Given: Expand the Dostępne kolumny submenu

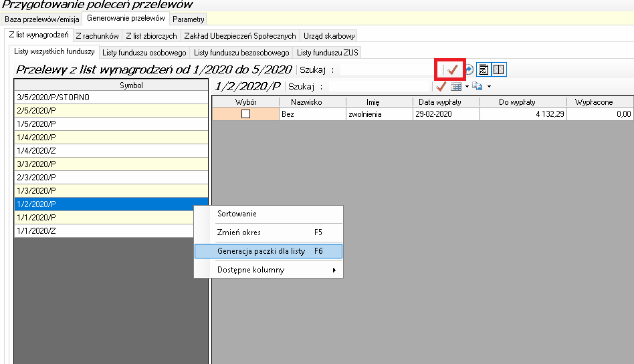Looking at the screenshot, I should point(276,270).
